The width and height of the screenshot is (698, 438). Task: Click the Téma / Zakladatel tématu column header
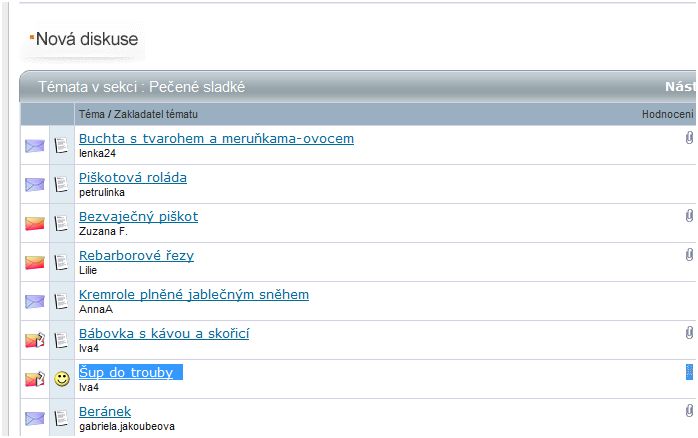(x=138, y=114)
